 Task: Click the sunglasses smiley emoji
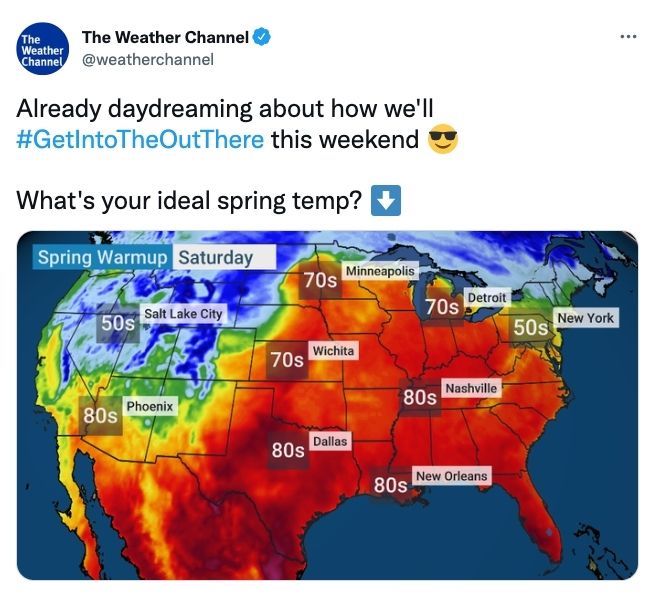tap(442, 139)
